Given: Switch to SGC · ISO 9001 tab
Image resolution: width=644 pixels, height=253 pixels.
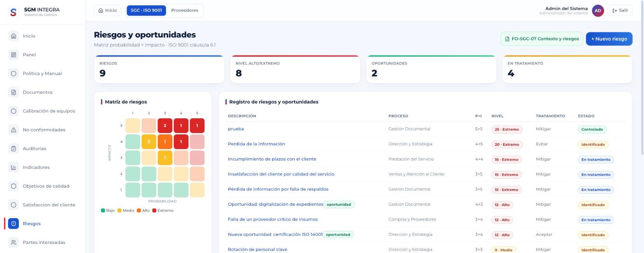Looking at the screenshot, I should [x=146, y=10].
